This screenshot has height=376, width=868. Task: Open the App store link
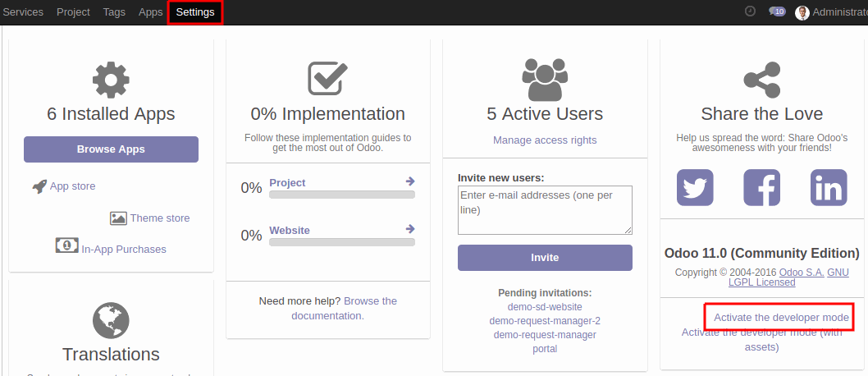[x=72, y=186]
